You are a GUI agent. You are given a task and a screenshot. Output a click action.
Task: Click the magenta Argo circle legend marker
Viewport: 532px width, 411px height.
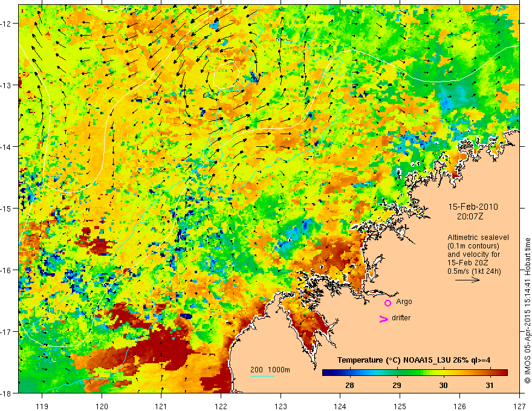(x=388, y=303)
